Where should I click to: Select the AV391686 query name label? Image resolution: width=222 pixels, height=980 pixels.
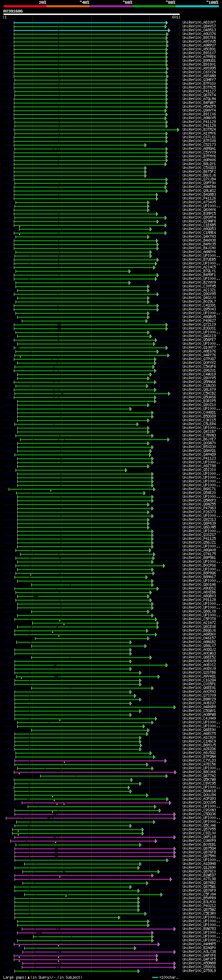(13, 11)
